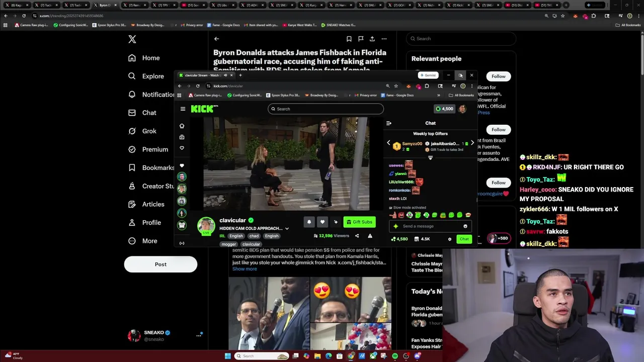Open Kick user profile avatar menu
The height and width of the screenshot is (362, 644).
462,109
